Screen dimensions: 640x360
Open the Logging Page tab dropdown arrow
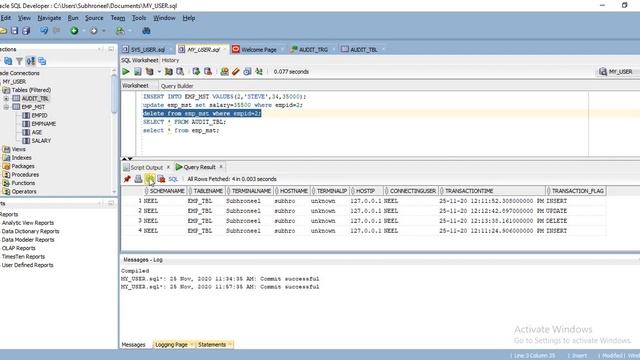[191, 344]
